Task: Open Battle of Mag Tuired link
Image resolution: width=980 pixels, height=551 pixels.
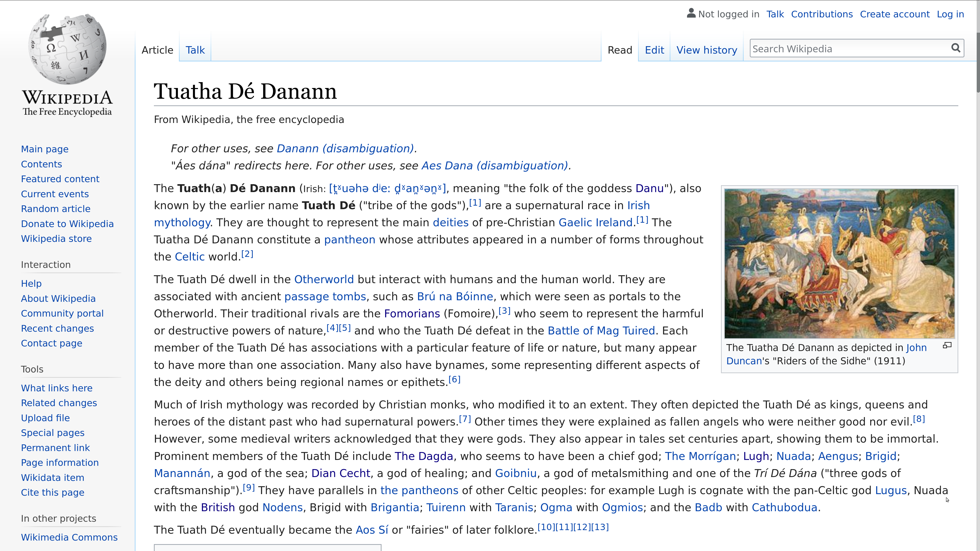Action: (x=602, y=331)
